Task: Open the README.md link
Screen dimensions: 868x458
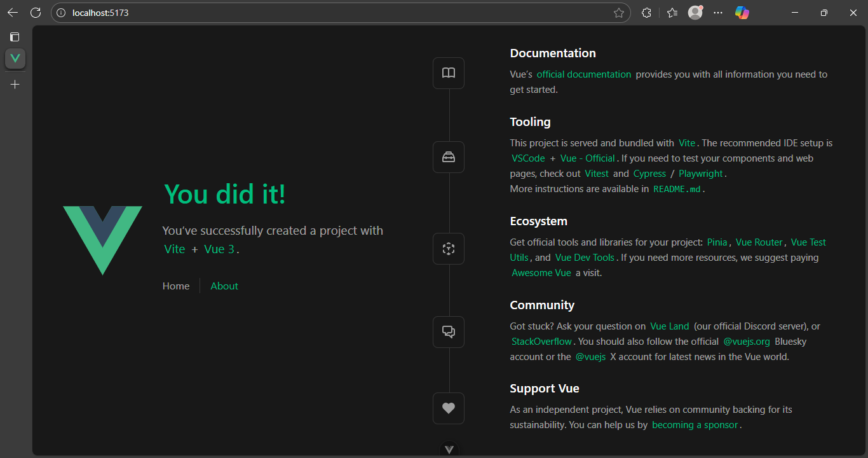Action: coord(676,188)
